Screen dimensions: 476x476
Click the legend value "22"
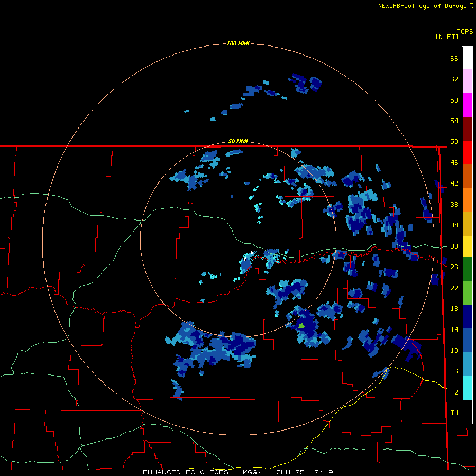coord(454,288)
